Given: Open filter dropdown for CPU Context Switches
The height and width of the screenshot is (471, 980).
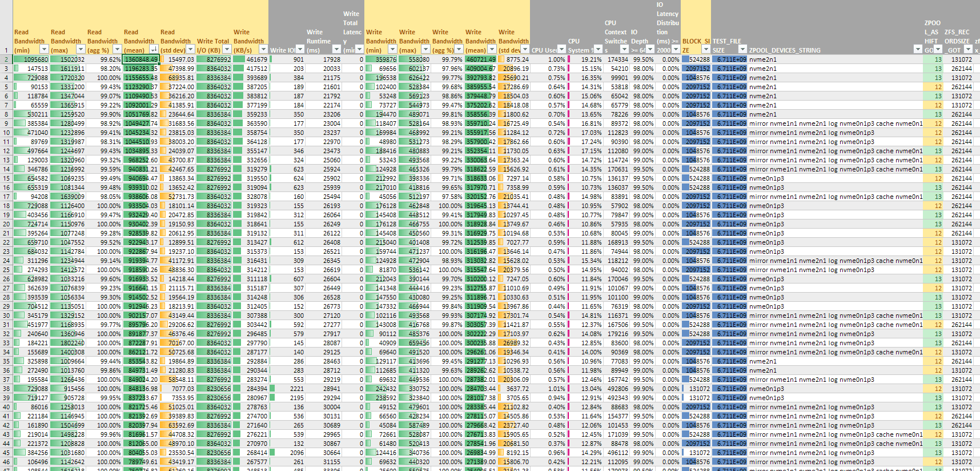Looking at the screenshot, I should (624, 50).
